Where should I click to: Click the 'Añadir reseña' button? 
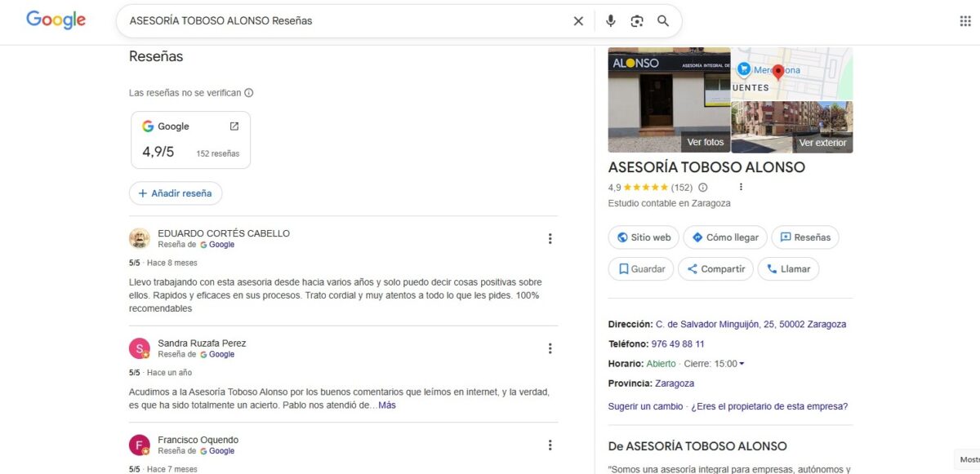175,193
